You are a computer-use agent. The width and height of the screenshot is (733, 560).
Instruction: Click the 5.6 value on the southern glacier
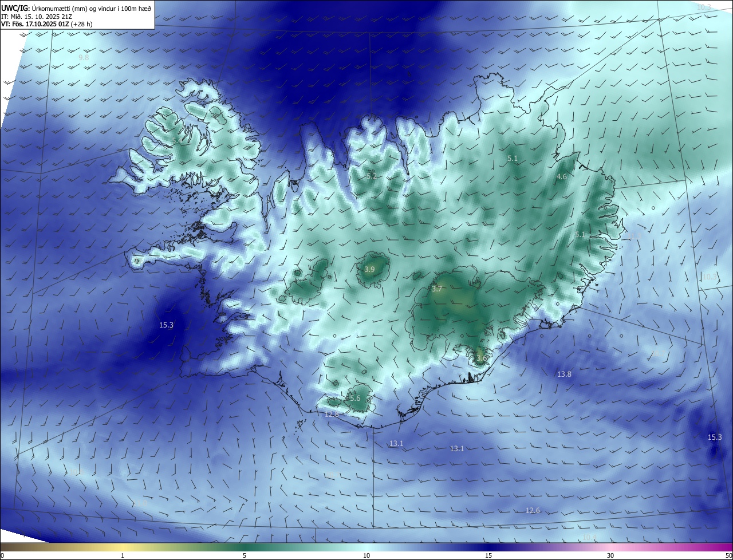pos(354,398)
